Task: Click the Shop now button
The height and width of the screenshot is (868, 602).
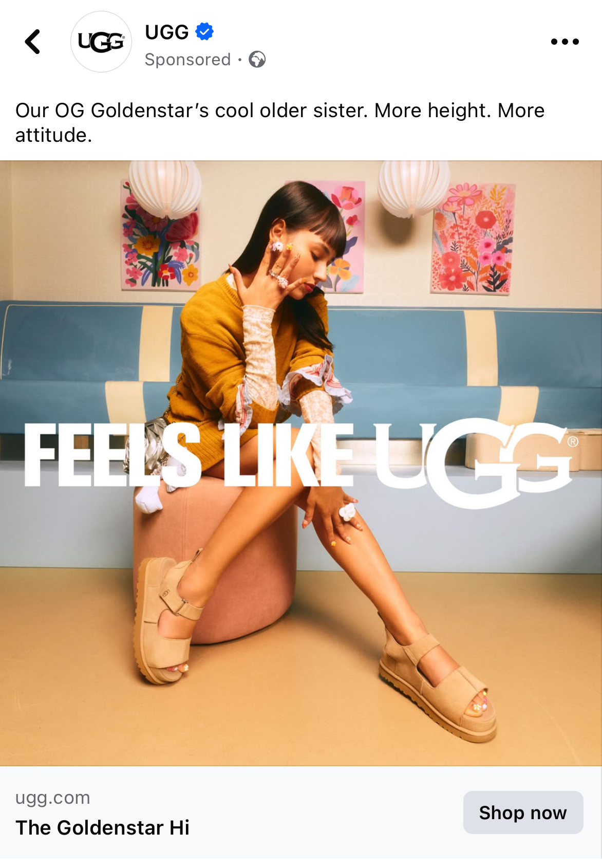Action: coord(523,812)
